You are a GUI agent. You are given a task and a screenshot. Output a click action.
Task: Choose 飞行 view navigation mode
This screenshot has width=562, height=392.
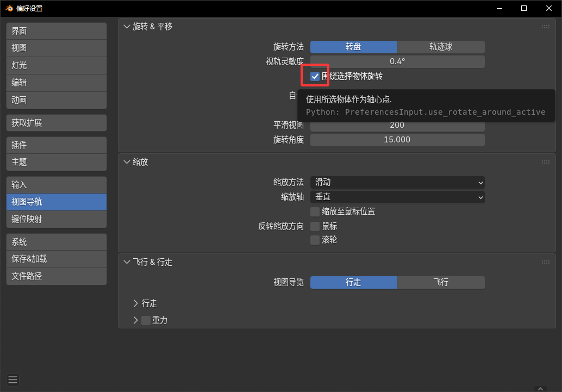tap(441, 283)
